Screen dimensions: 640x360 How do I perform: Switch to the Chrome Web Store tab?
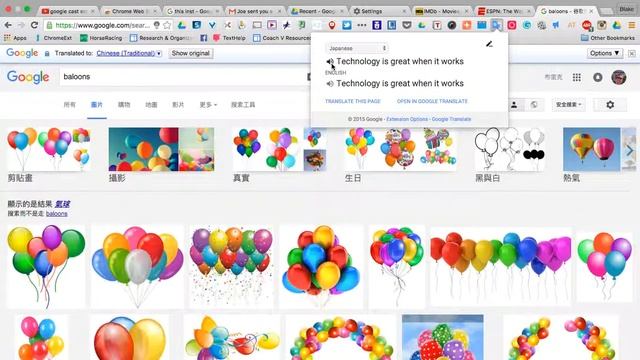click(x=131, y=11)
